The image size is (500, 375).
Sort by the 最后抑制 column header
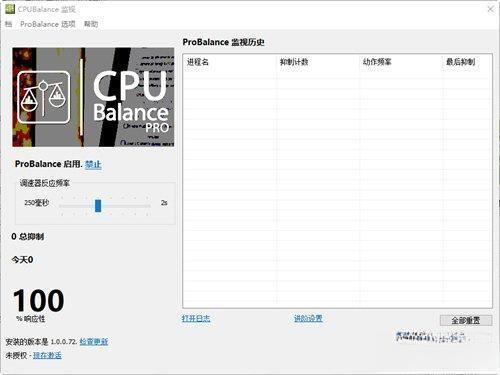[460, 62]
